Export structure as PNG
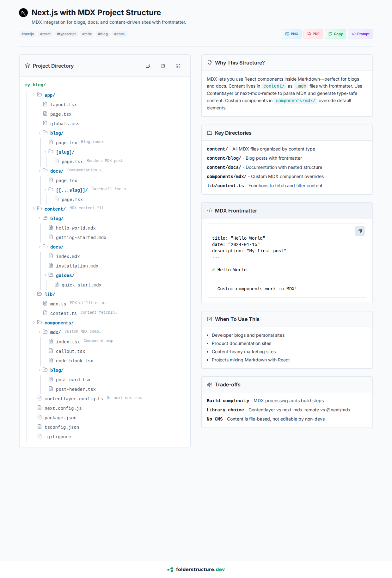The height and width of the screenshot is (578, 392). coord(291,34)
